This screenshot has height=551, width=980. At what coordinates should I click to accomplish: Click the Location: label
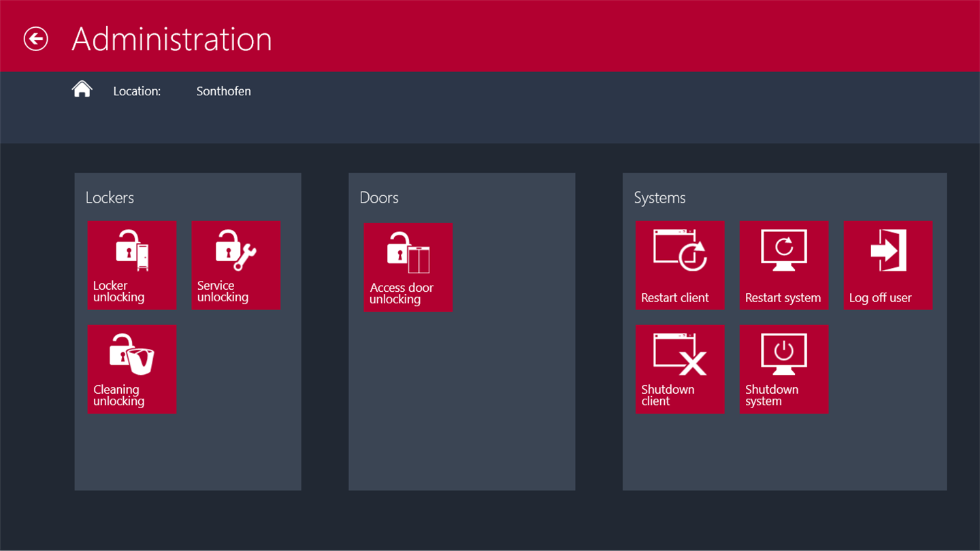(x=137, y=91)
